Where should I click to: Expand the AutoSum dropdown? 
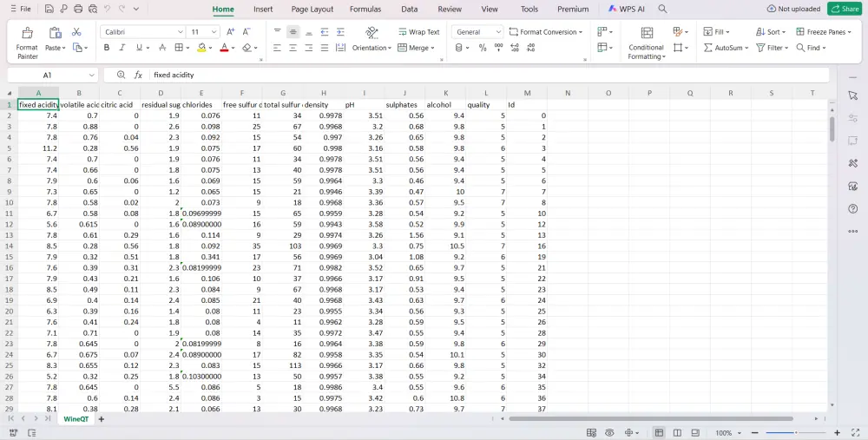click(746, 48)
